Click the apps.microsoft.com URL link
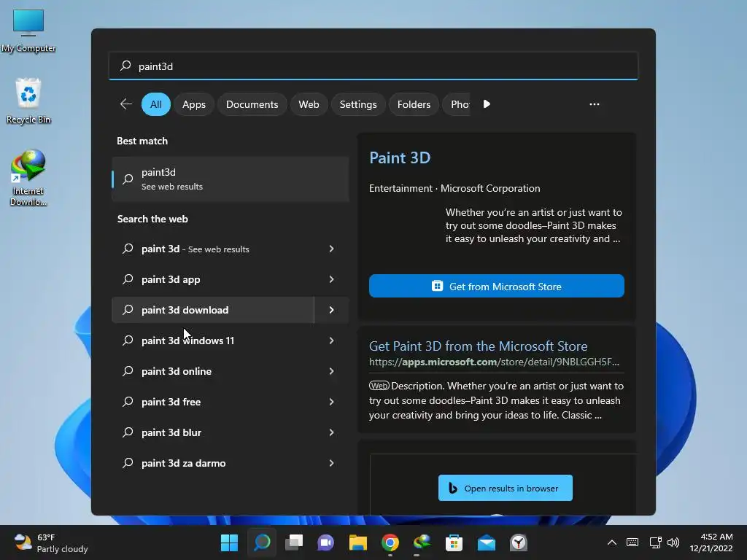The width and height of the screenshot is (747, 560). click(494, 362)
